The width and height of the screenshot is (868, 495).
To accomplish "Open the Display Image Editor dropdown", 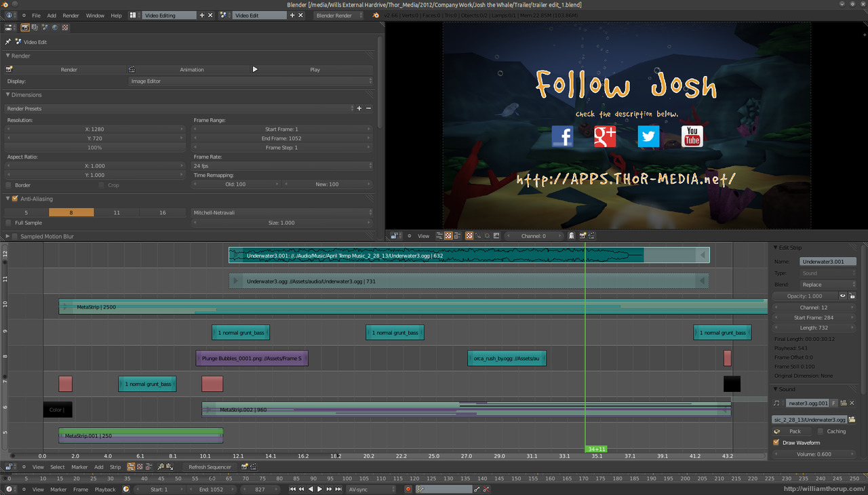I will point(251,81).
